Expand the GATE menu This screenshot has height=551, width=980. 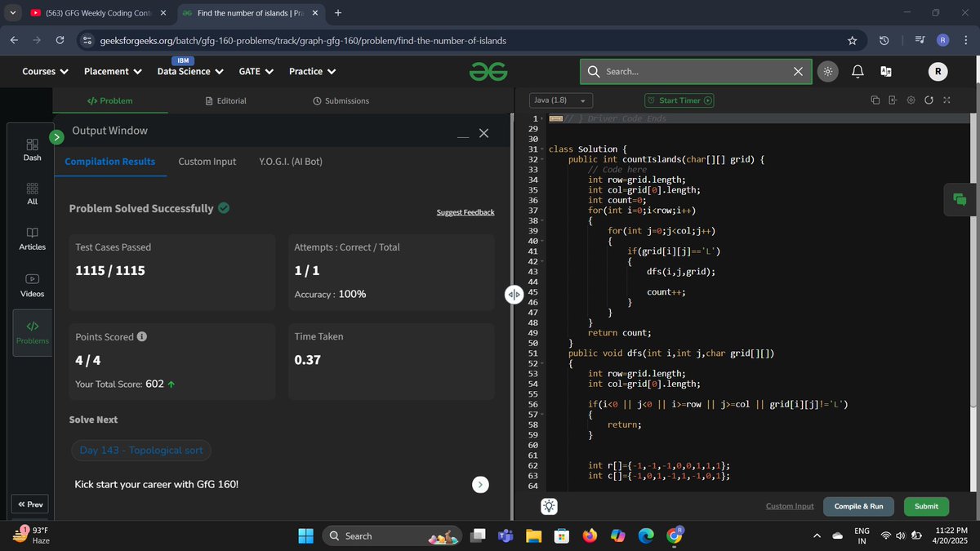[x=256, y=72]
